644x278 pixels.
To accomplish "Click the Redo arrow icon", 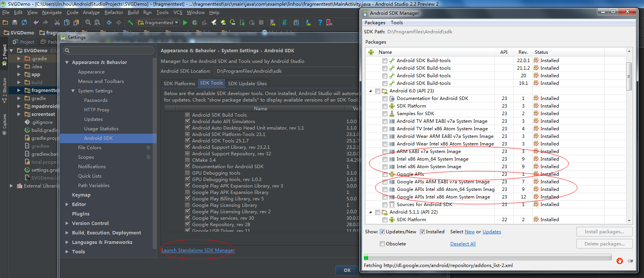I will pyautogui.click(x=45, y=22).
